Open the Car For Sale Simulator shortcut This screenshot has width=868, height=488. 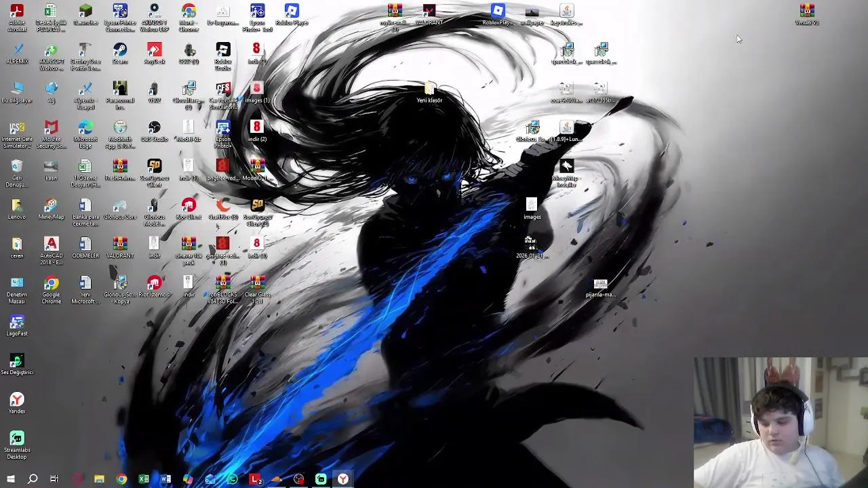pyautogui.click(x=223, y=95)
